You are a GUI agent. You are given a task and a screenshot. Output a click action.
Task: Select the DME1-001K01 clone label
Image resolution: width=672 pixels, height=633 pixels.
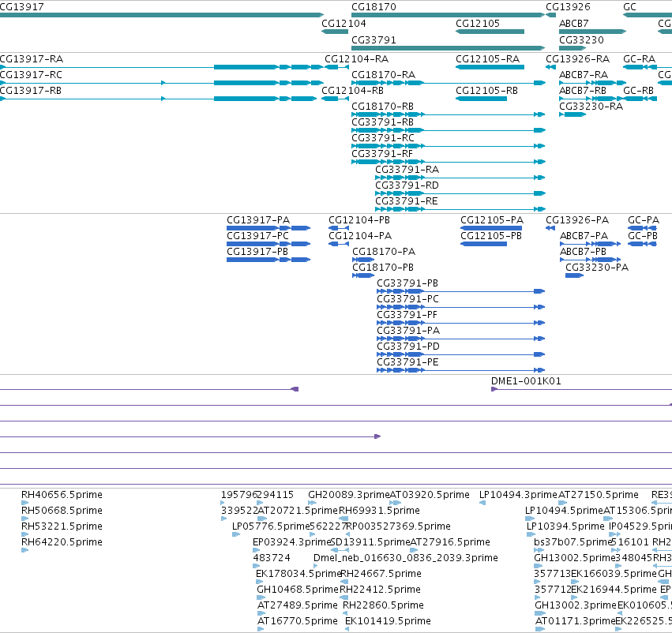point(526,380)
